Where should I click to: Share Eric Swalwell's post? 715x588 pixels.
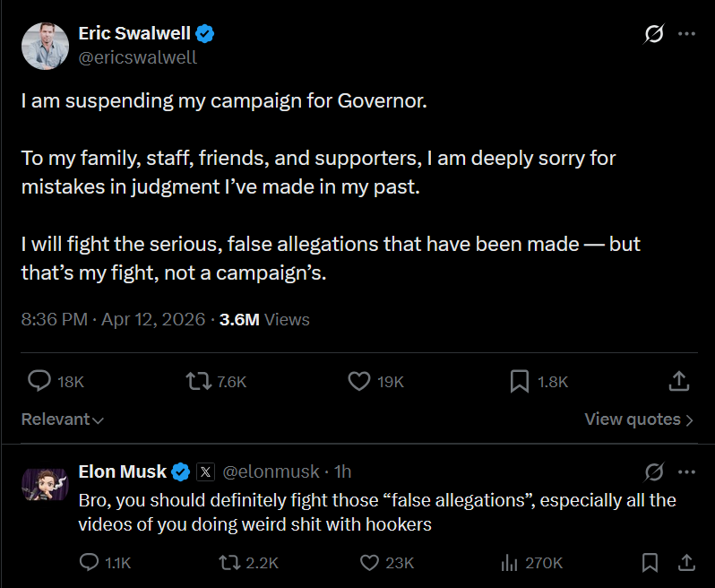(679, 381)
